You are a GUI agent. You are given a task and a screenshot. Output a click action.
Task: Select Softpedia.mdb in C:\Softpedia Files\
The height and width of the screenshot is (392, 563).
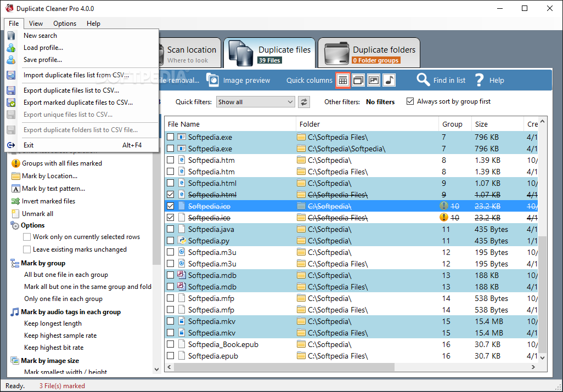click(351, 287)
